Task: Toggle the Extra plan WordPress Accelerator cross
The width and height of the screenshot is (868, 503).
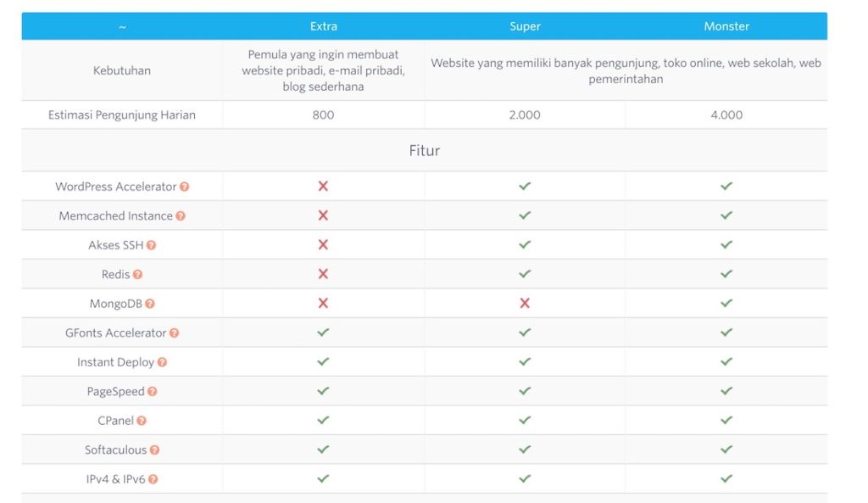Action: (x=323, y=186)
